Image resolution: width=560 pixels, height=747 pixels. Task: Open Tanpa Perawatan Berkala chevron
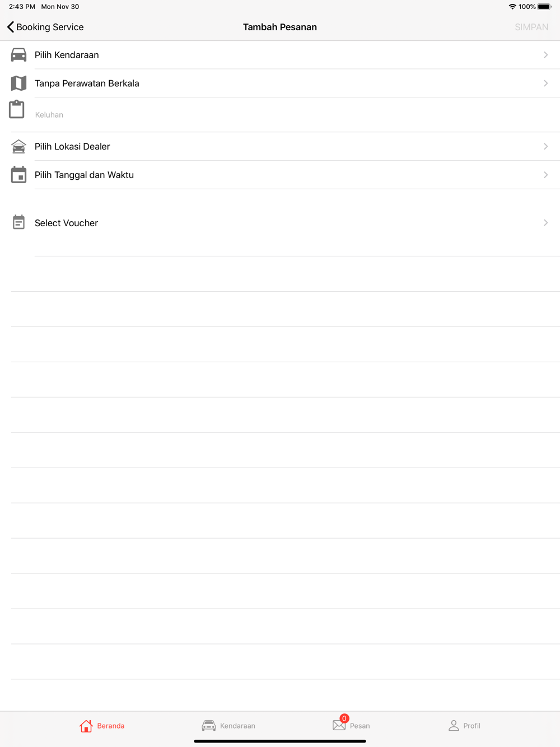pos(545,83)
